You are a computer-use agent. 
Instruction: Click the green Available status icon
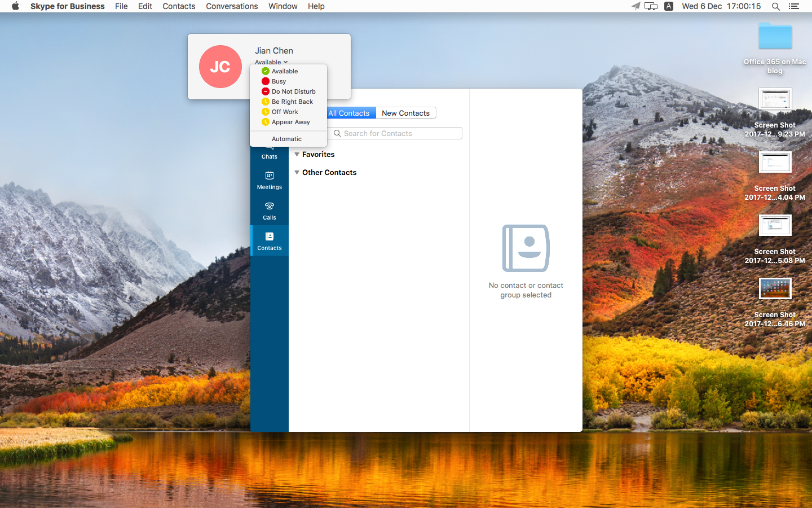click(265, 71)
